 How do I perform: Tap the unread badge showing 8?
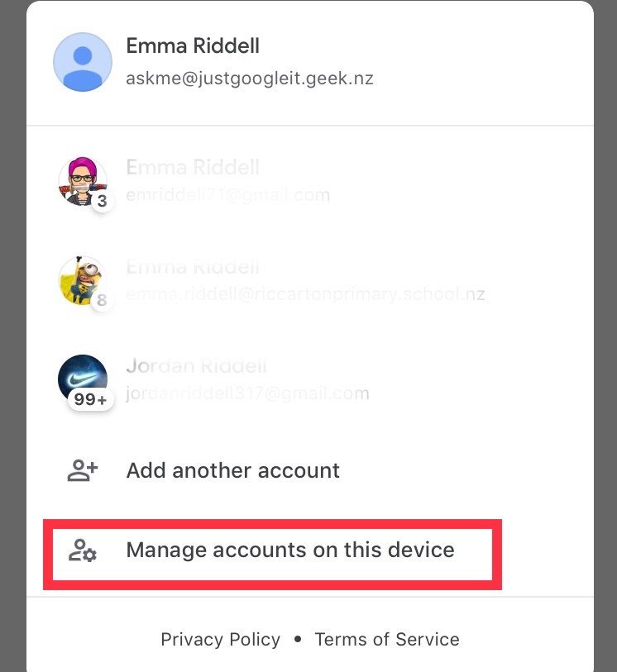coord(102,300)
